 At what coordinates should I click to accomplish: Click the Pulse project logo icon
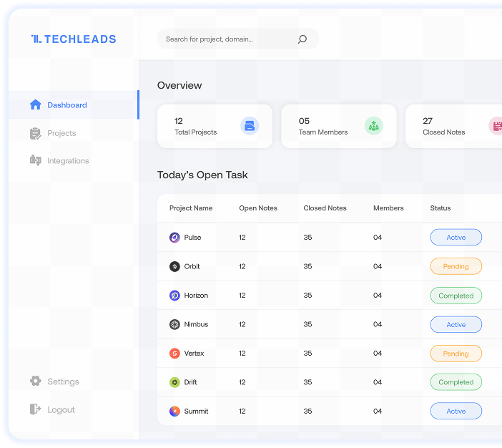tap(174, 238)
